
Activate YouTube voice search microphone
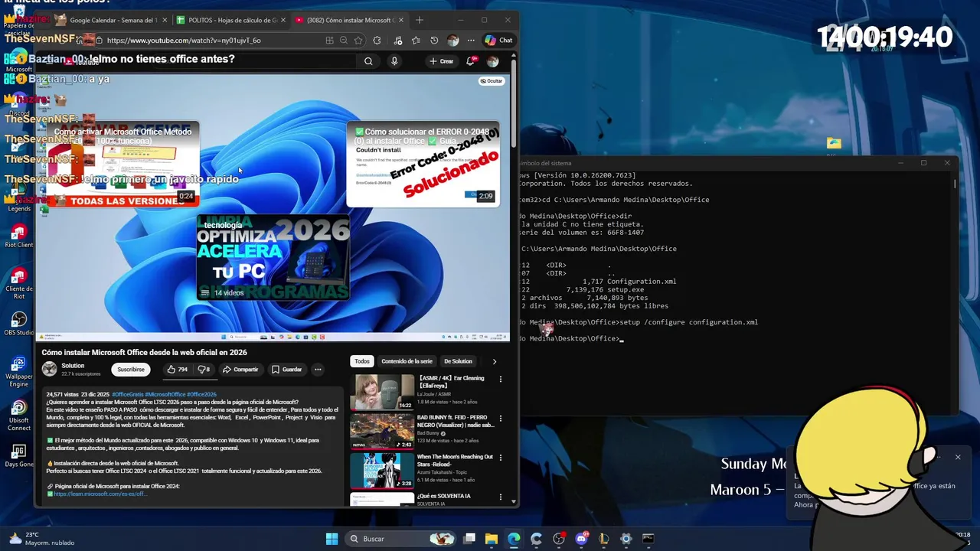click(x=394, y=61)
